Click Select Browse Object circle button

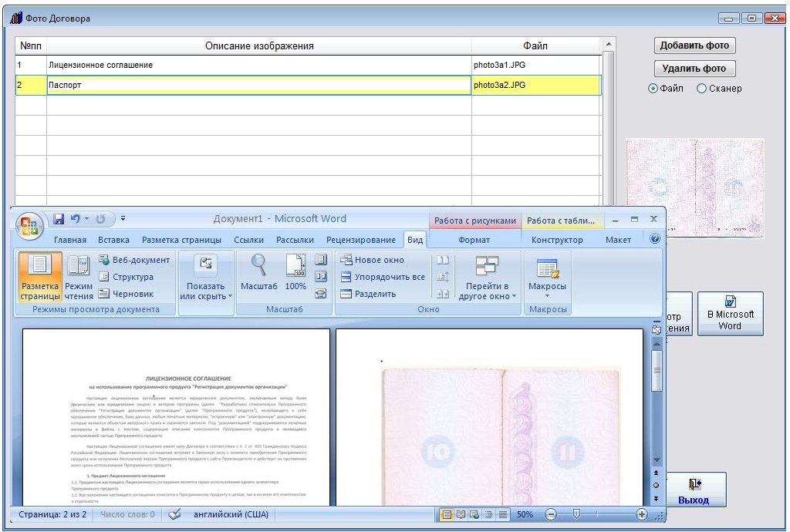(656, 486)
